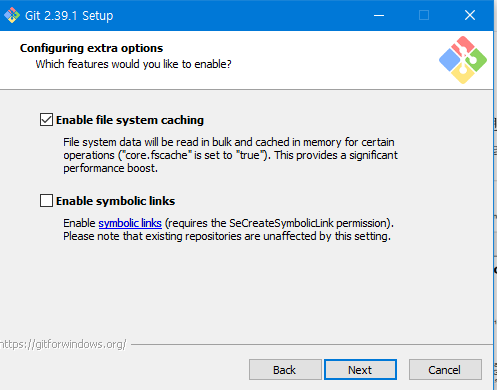Click the 'existing repositories are unaffected' note
This screenshot has width=497, height=390.
[x=227, y=236]
